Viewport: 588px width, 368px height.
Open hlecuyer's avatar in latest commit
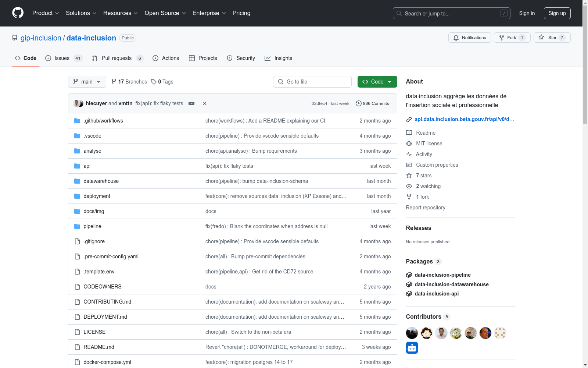click(77, 103)
